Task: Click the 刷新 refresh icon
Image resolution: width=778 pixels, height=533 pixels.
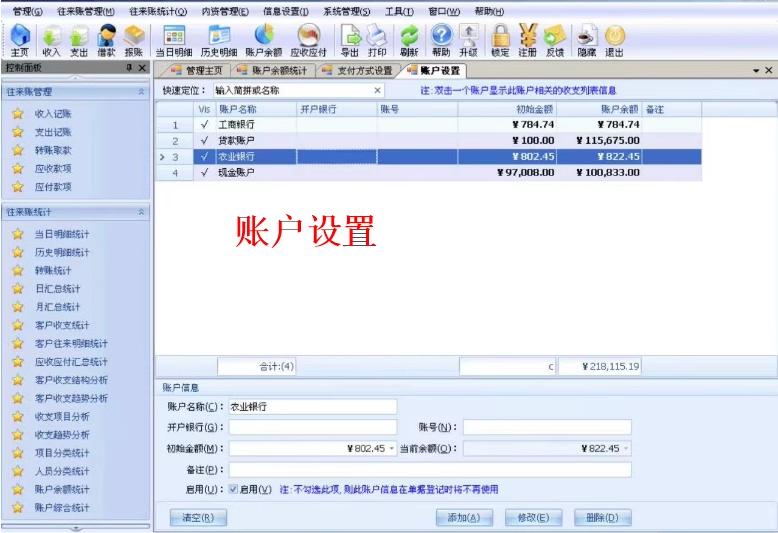Action: click(409, 41)
